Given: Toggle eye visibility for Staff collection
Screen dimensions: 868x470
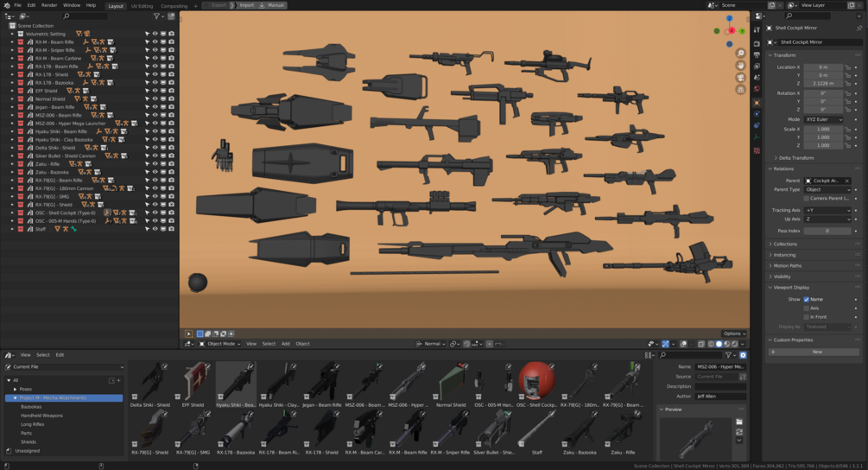Looking at the screenshot, I should click(x=155, y=229).
